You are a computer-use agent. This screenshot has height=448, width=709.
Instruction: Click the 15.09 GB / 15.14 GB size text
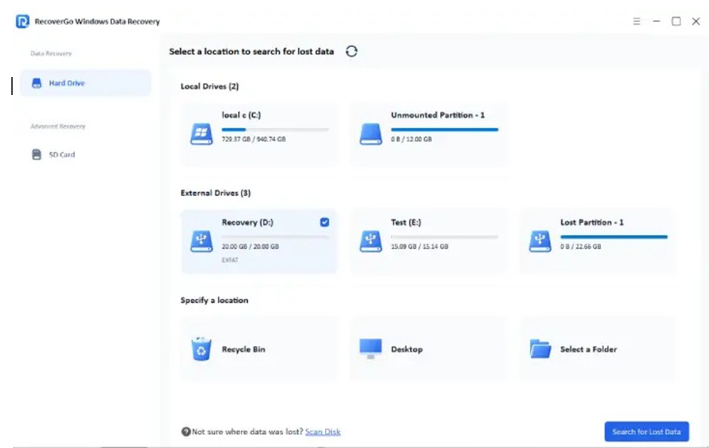[420, 247]
